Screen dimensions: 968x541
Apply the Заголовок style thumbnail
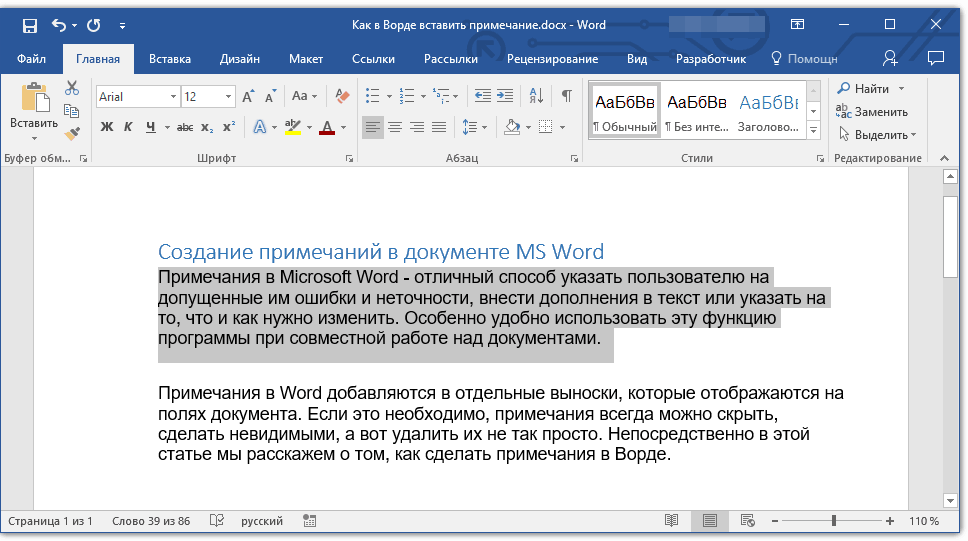(x=768, y=110)
